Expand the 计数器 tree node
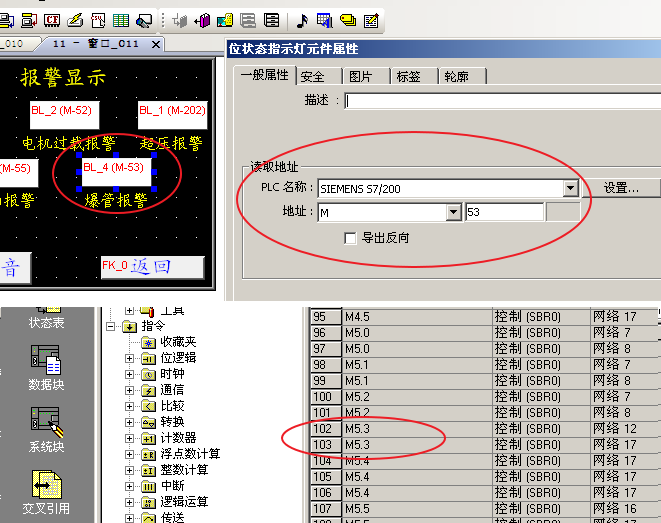The height and width of the screenshot is (523, 661). tap(129, 438)
